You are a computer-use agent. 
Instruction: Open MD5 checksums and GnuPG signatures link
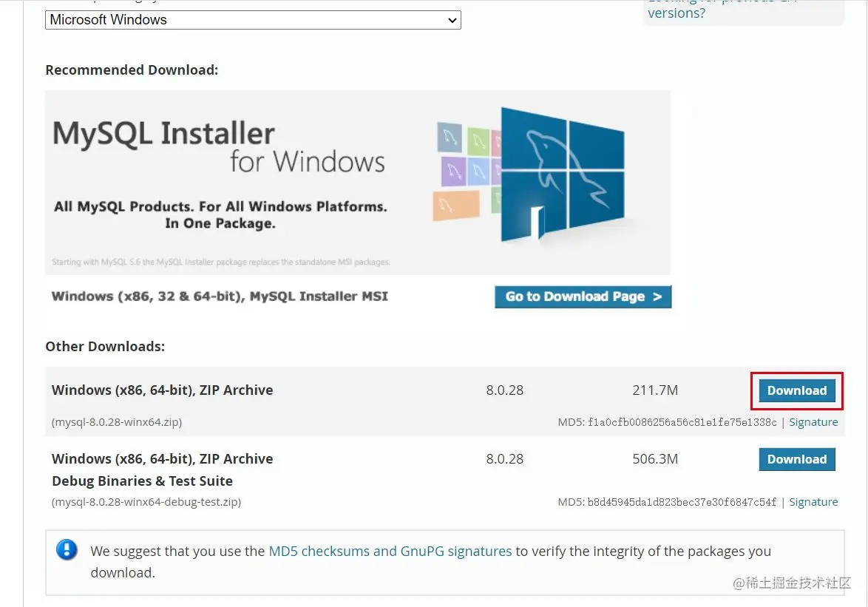point(390,551)
